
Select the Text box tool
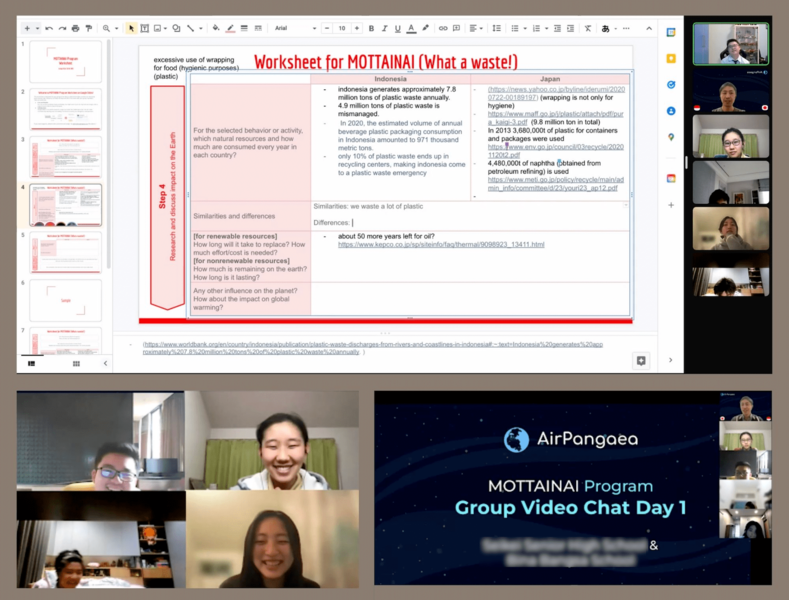coord(145,28)
